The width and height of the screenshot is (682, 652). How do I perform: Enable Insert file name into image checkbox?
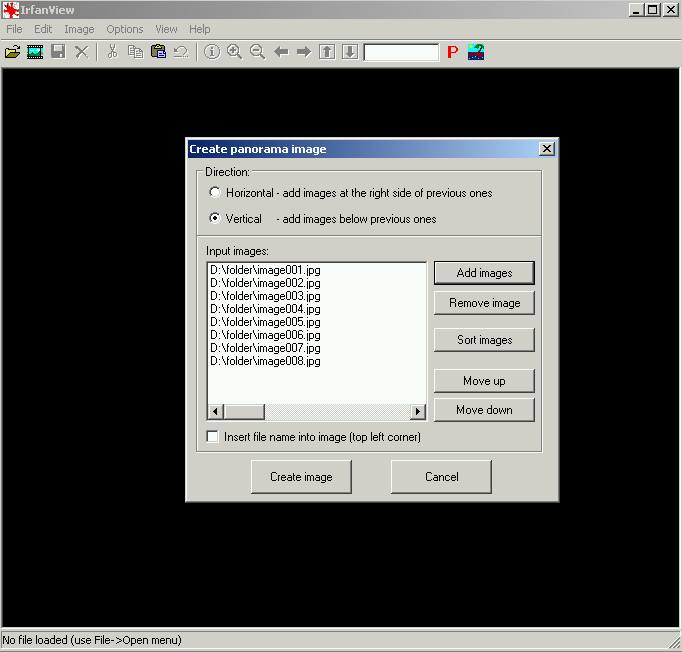click(x=212, y=437)
